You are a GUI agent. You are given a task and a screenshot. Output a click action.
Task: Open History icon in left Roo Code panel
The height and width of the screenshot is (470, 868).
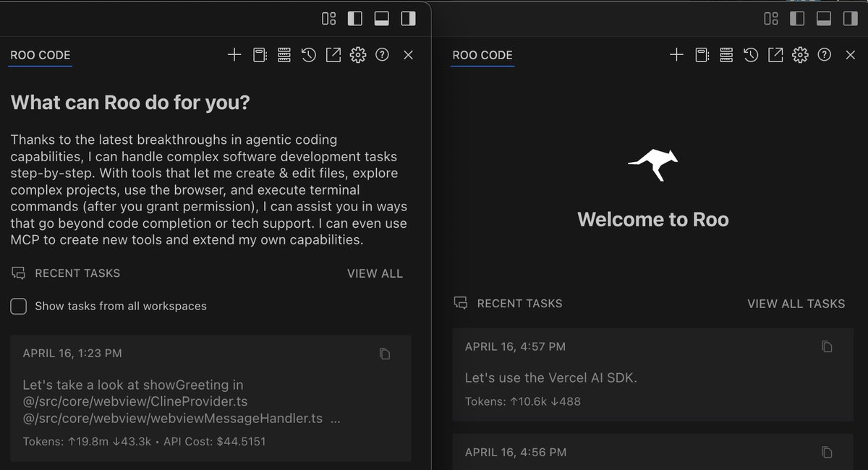[x=309, y=55]
